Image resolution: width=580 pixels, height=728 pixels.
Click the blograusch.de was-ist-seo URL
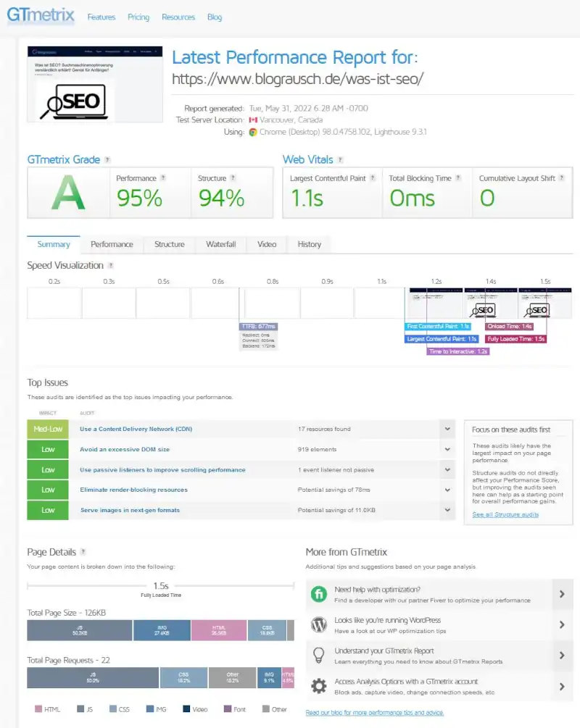[x=297, y=79]
